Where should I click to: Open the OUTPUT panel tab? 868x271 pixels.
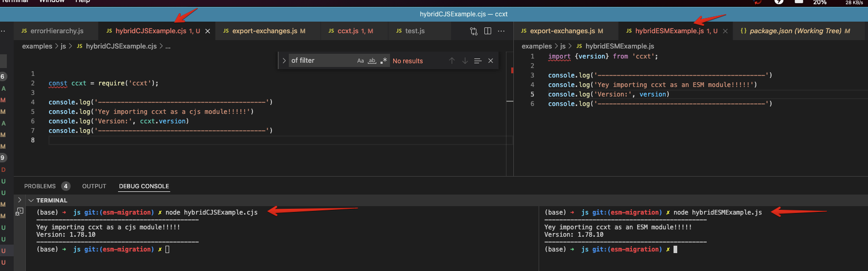[94, 186]
